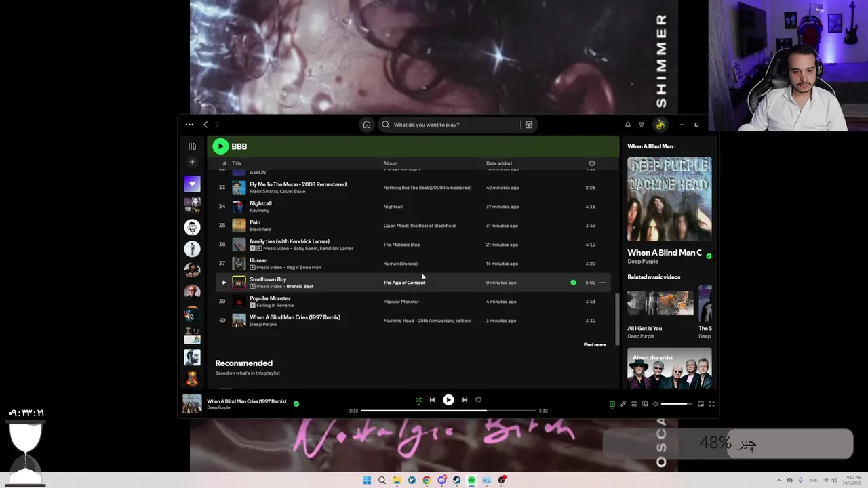Open the Queue icon
Viewport: 868px width, 488px height.
point(634,404)
